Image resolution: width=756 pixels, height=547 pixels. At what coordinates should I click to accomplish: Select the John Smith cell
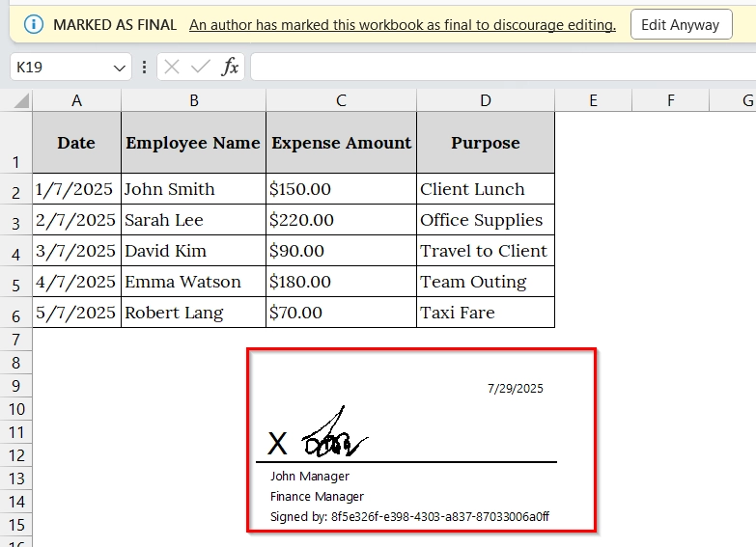click(193, 189)
